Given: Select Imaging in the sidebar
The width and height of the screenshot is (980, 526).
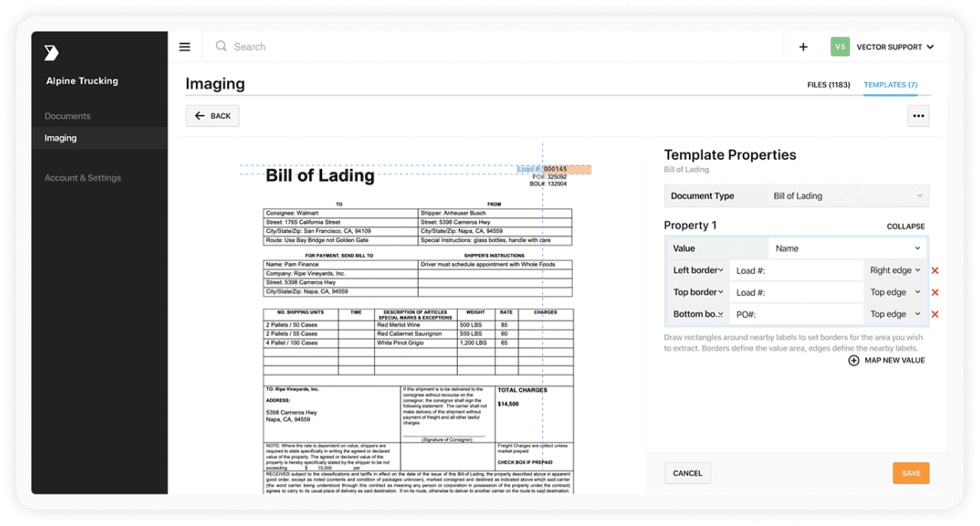Looking at the screenshot, I should [99, 138].
